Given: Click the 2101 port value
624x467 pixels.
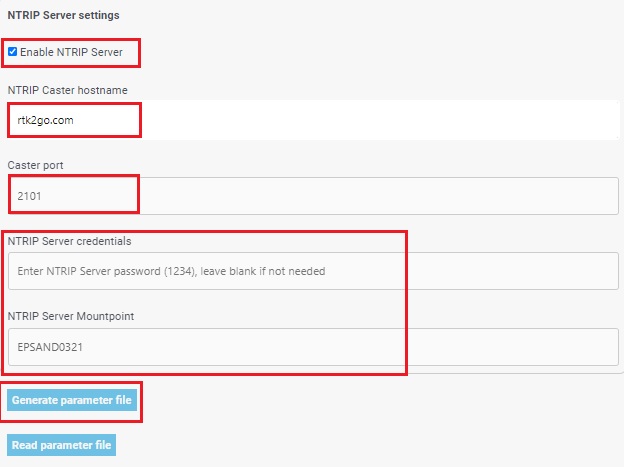Looking at the screenshot, I should pos(30,196).
